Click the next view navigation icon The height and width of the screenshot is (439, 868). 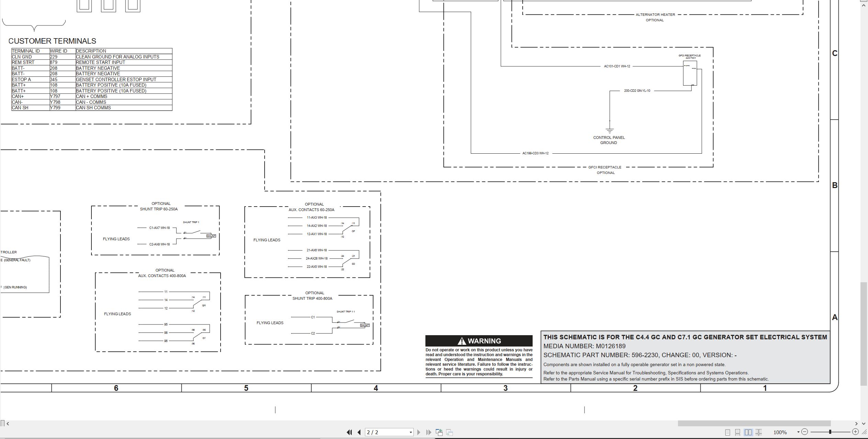[449, 432]
